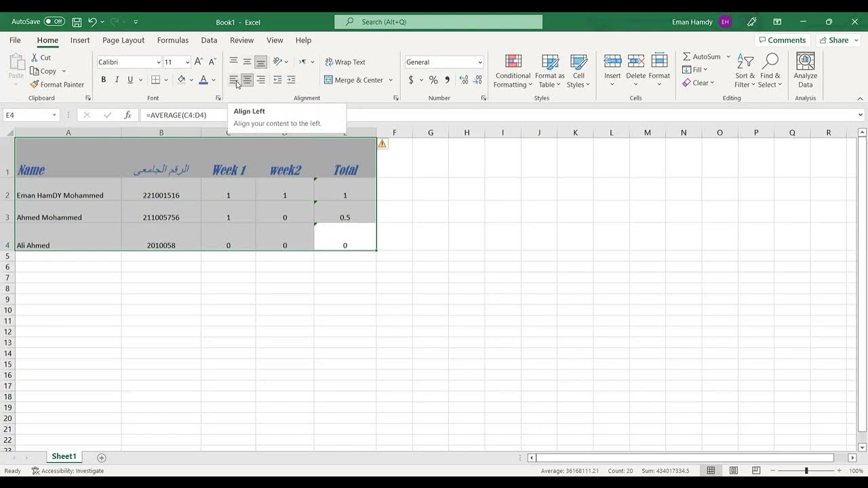868x488 pixels.
Task: Click the Merge & Center button
Action: [353, 80]
